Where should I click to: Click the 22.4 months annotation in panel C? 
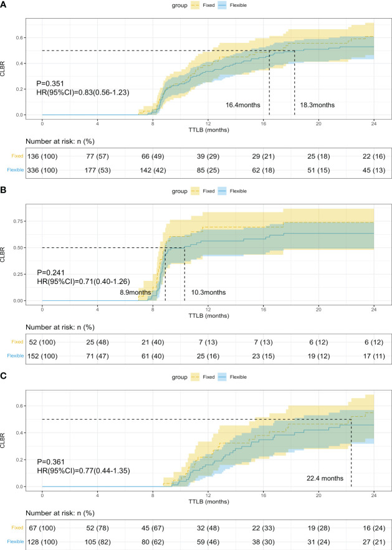[x=325, y=478]
